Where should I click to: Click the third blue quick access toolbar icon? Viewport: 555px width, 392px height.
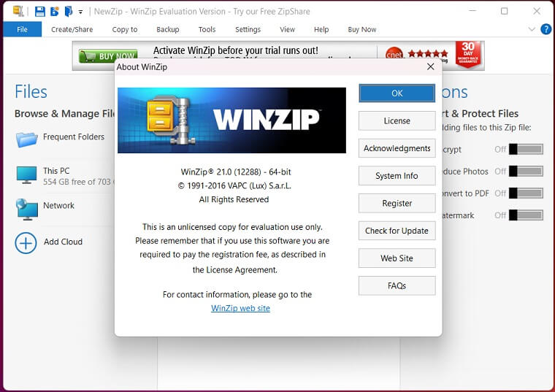[69, 12]
